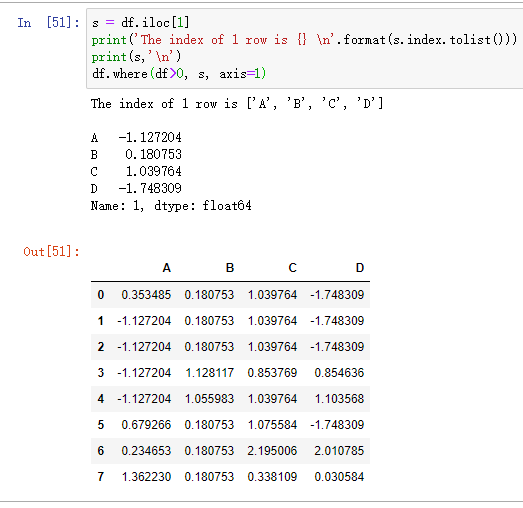Click column A value in row 2

coord(144,347)
